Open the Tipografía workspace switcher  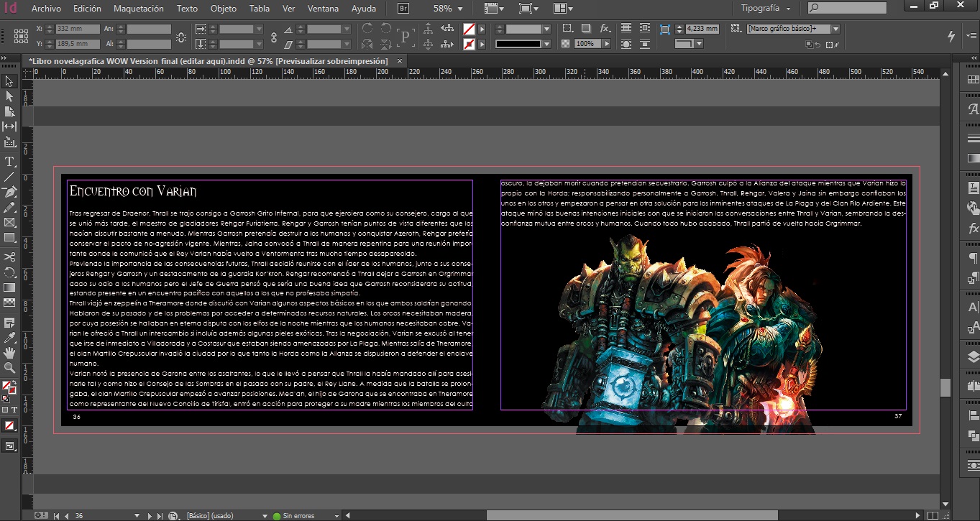point(765,9)
